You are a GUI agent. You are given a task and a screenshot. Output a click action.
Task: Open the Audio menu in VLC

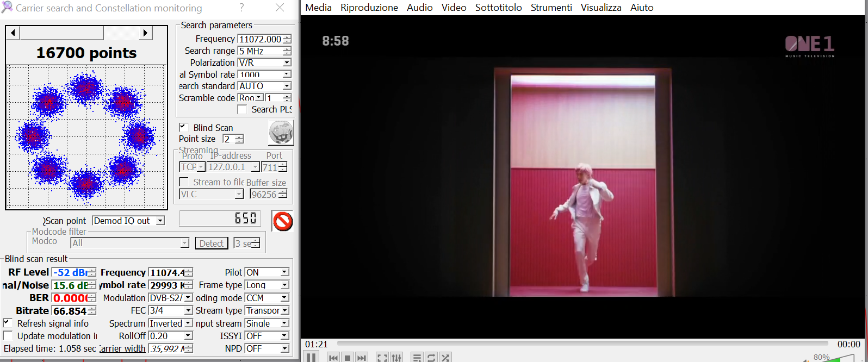pos(420,8)
